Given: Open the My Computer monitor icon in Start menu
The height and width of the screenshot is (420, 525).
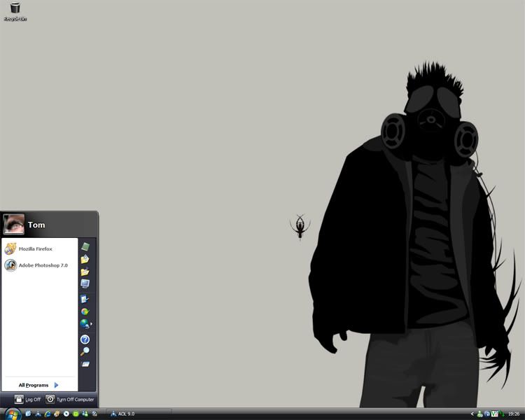Looking at the screenshot, I should click(85, 284).
